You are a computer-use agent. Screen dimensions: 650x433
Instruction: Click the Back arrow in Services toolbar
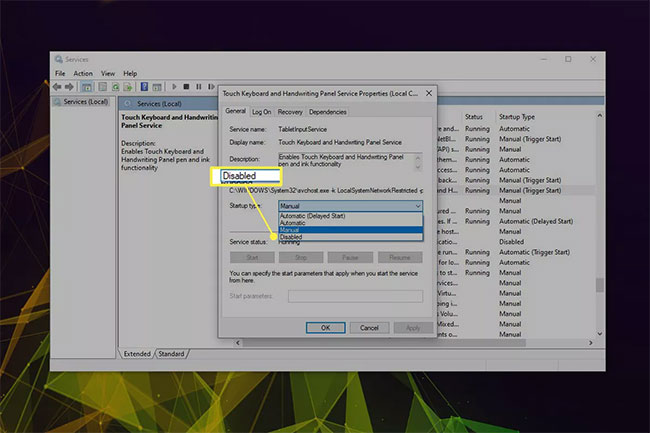tap(57, 87)
